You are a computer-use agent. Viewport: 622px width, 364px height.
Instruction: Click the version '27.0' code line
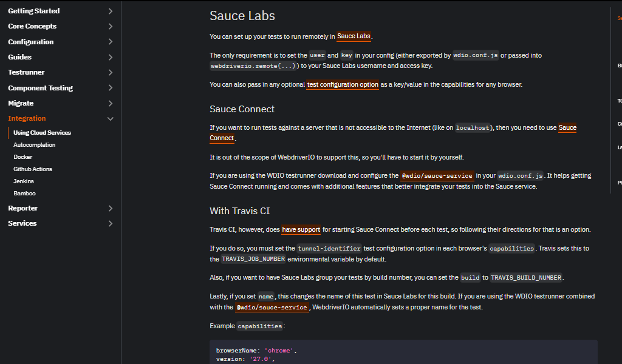pyautogui.click(x=245, y=359)
